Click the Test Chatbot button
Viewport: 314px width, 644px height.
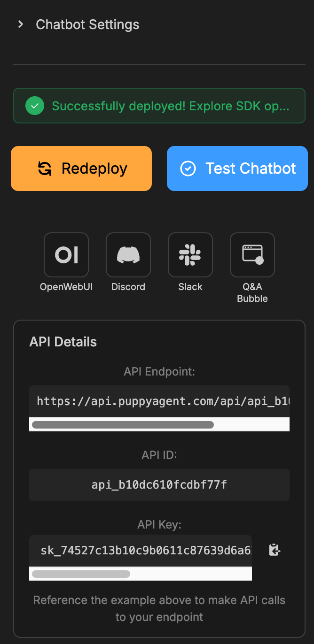(237, 169)
